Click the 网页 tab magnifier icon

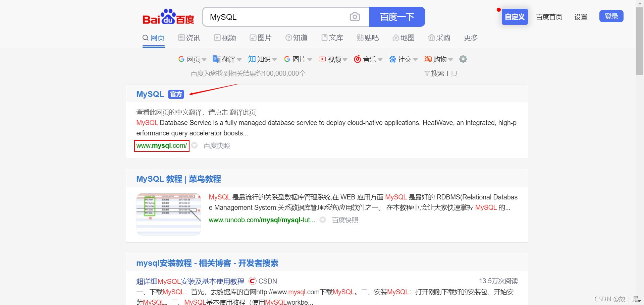pyautogui.click(x=146, y=38)
